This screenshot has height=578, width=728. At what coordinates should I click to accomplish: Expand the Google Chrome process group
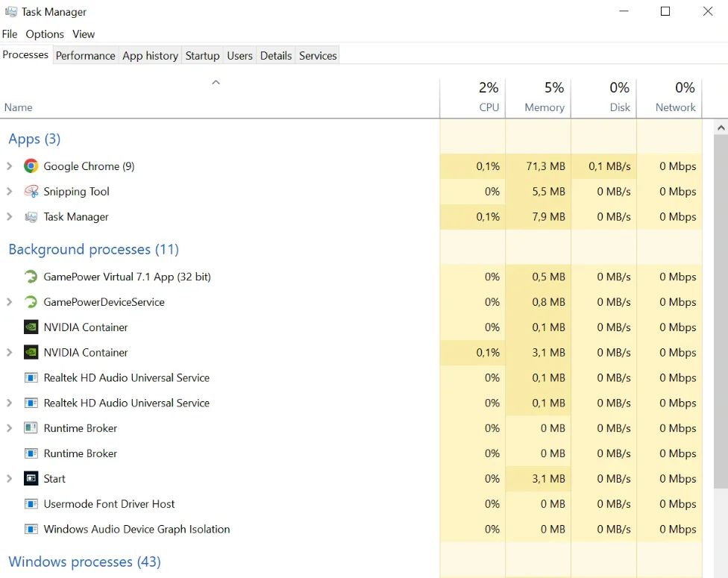(10, 166)
